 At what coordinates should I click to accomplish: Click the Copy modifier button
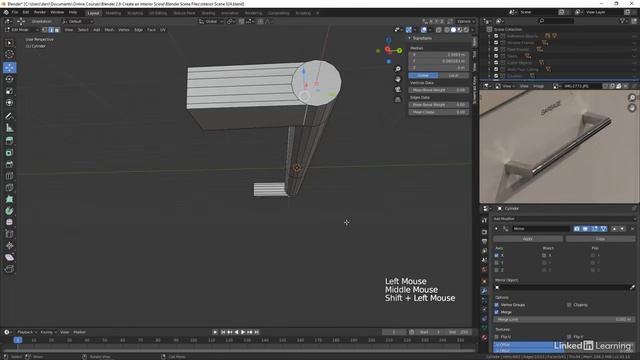click(600, 239)
